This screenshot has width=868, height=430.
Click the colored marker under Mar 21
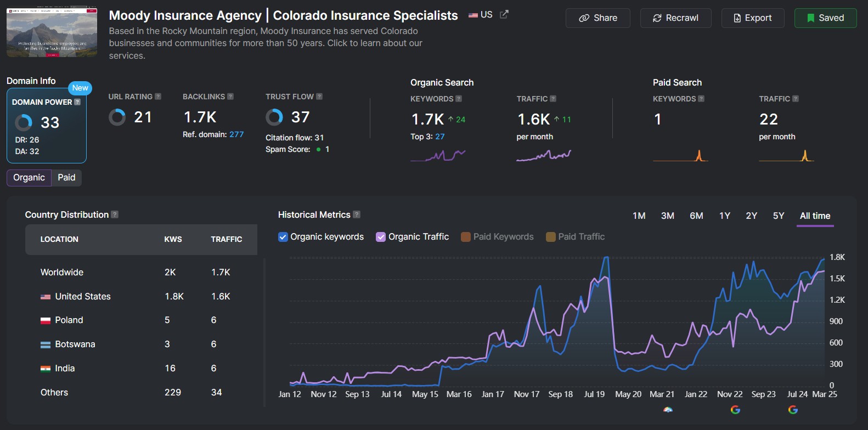pyautogui.click(x=668, y=410)
